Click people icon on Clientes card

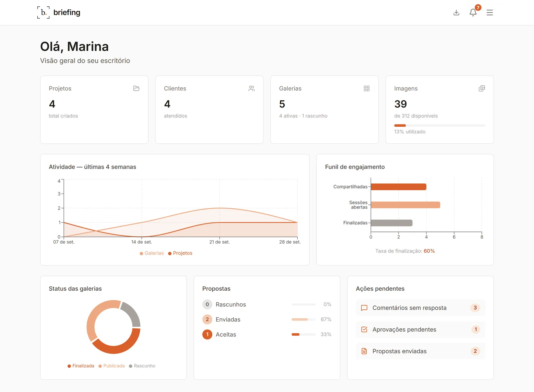(x=252, y=88)
